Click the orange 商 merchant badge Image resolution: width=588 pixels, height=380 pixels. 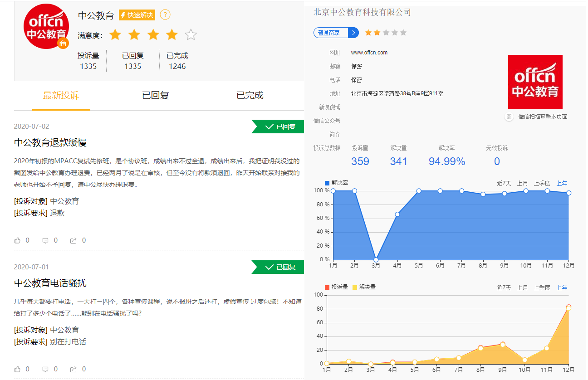click(x=63, y=44)
